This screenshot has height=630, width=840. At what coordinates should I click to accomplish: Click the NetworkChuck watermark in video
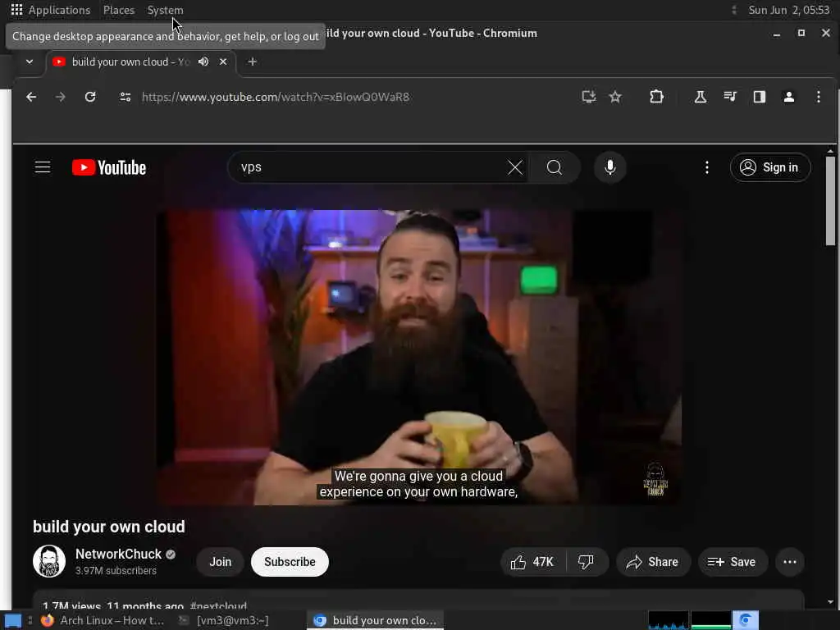tap(655, 479)
